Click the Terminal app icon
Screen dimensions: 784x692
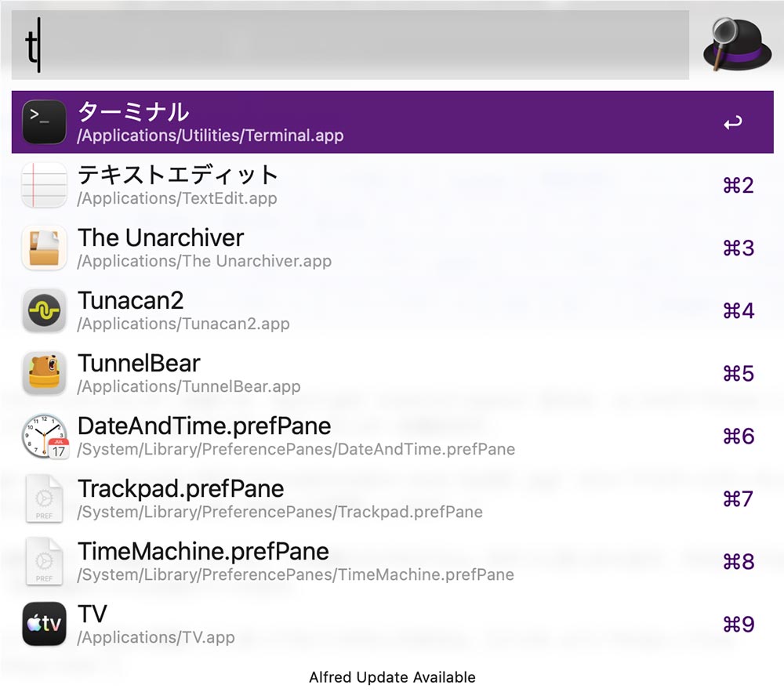coord(44,122)
